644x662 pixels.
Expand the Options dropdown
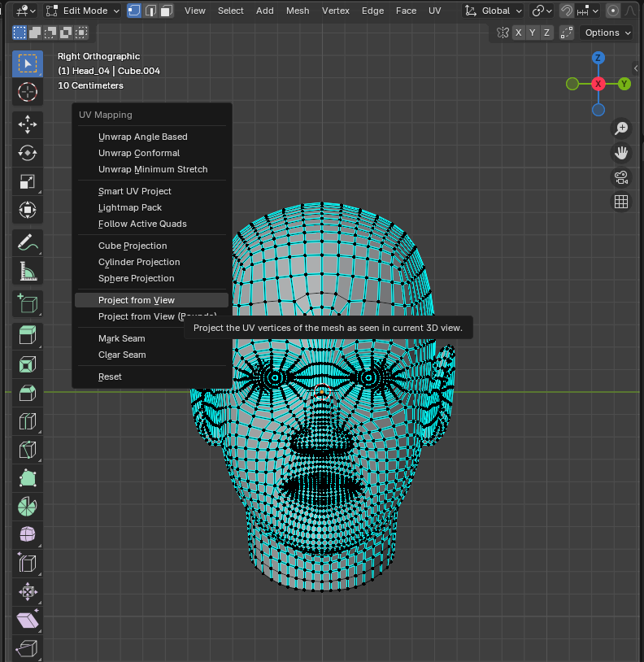[x=607, y=33]
